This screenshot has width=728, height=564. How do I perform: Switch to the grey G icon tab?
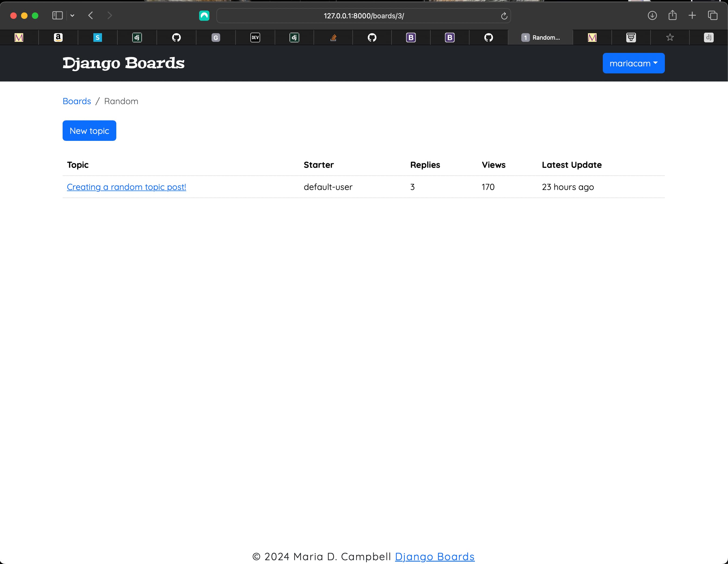click(216, 37)
